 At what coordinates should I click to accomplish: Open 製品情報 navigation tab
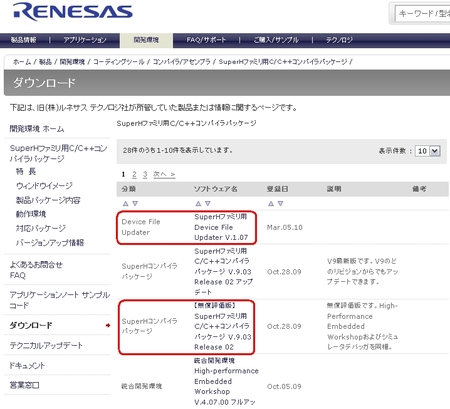coord(23,40)
